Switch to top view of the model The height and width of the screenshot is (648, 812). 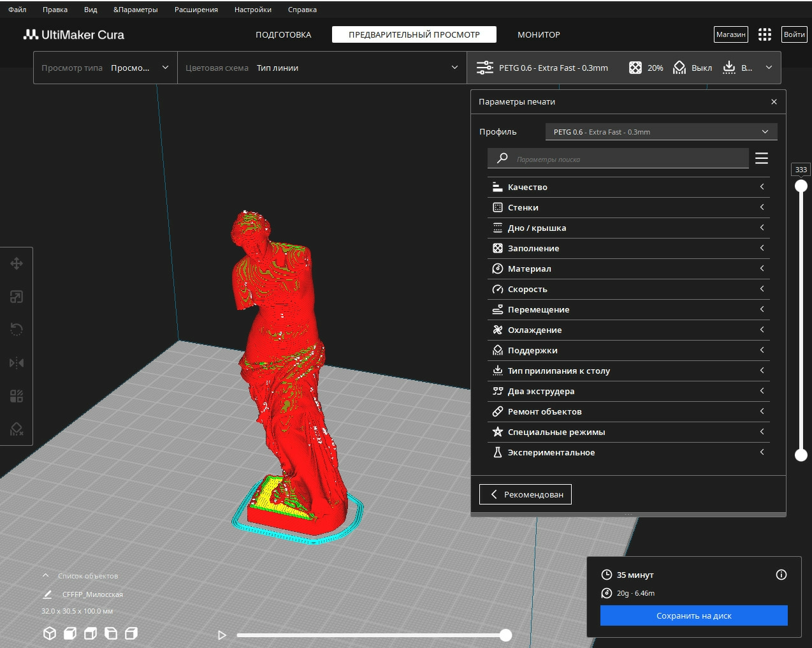pos(90,633)
